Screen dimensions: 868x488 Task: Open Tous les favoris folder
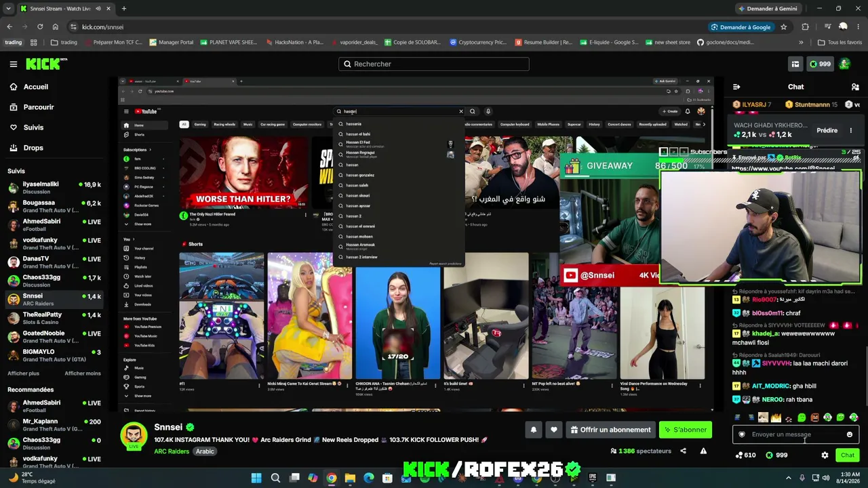(x=840, y=43)
